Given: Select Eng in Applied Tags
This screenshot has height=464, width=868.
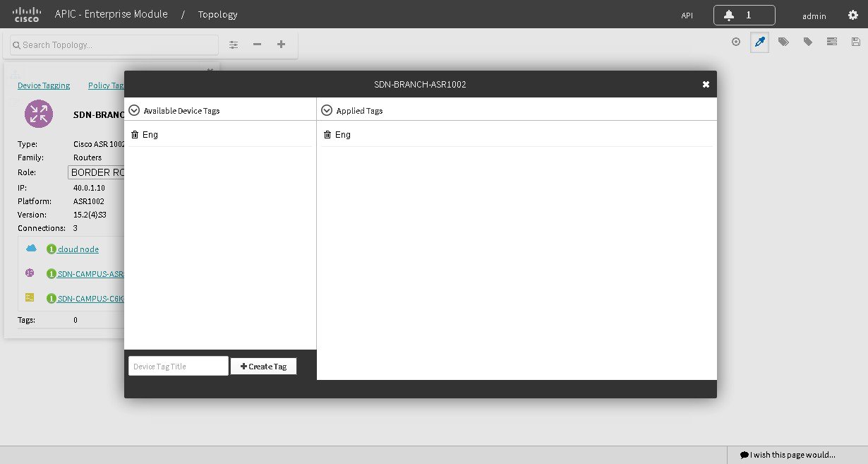Looking at the screenshot, I should 343,134.
